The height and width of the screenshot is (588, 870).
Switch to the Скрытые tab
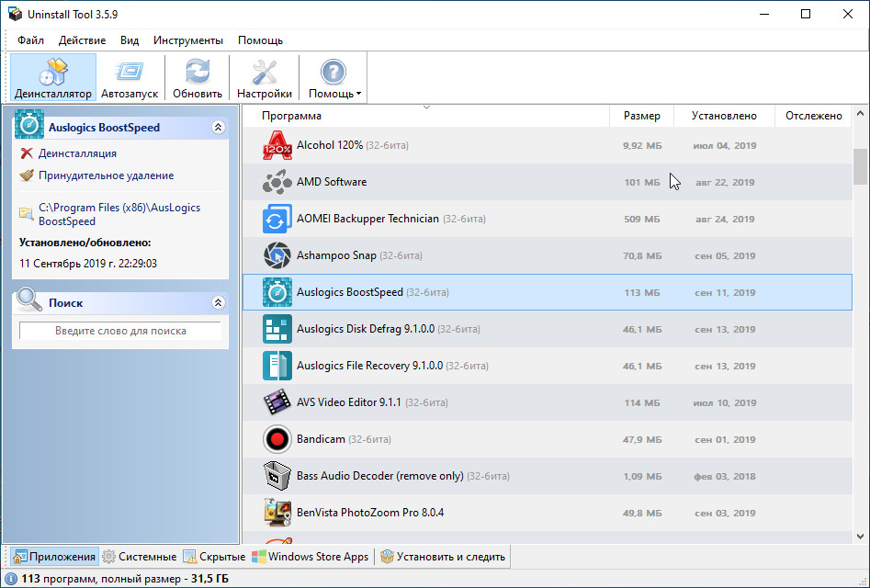coord(214,557)
